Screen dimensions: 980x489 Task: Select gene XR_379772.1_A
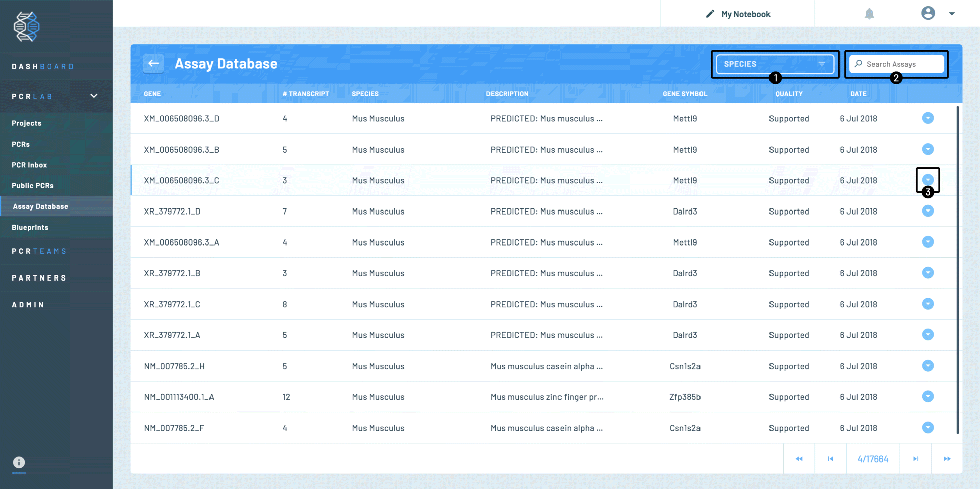click(172, 335)
